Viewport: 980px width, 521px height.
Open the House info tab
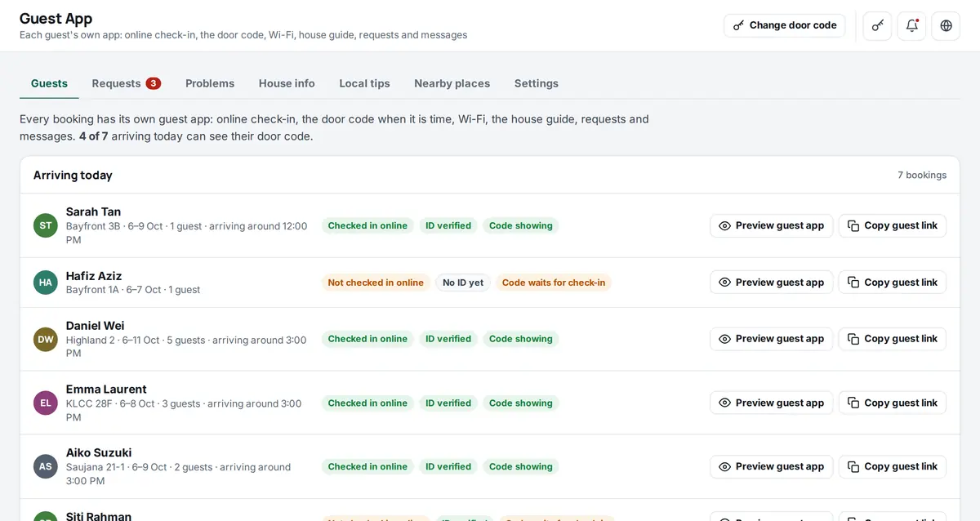tap(287, 83)
